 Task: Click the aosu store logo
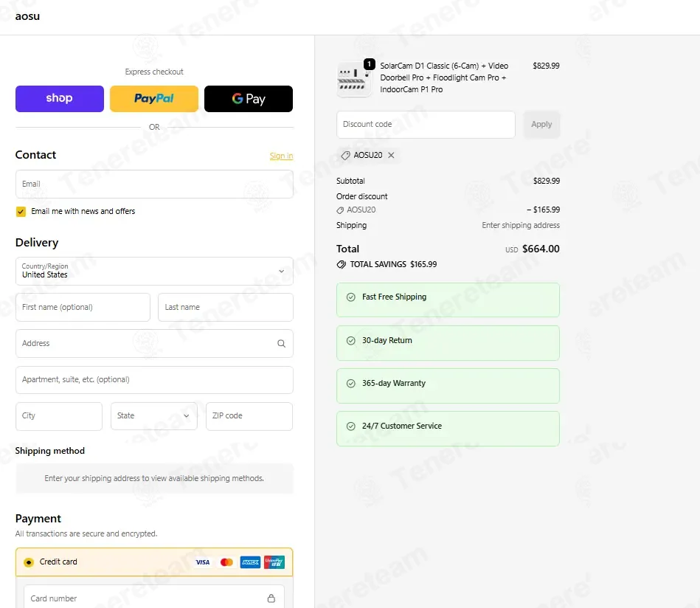(28, 16)
